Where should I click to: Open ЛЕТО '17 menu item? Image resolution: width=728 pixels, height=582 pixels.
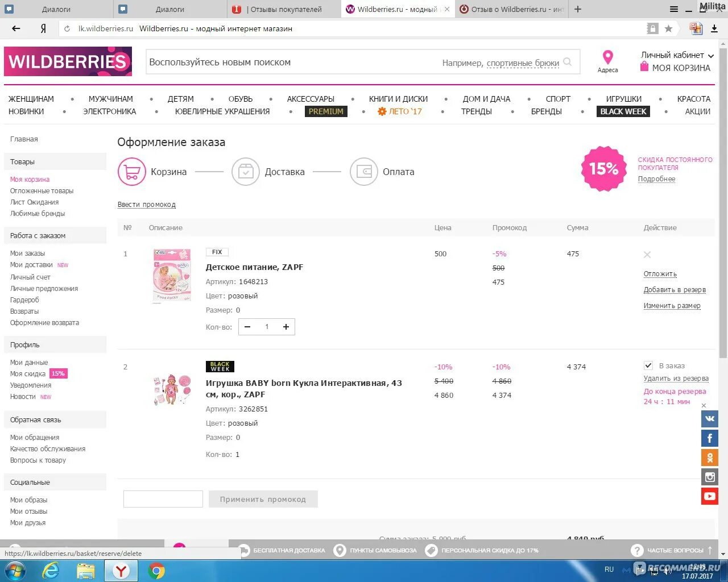(400, 111)
